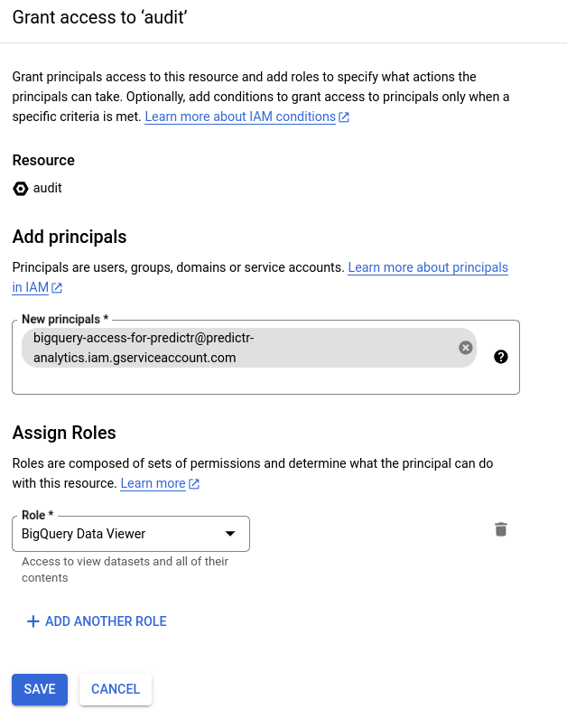Click external-link icon next to Roles Learn more
The width and height of the screenshot is (567, 728).
point(194,484)
